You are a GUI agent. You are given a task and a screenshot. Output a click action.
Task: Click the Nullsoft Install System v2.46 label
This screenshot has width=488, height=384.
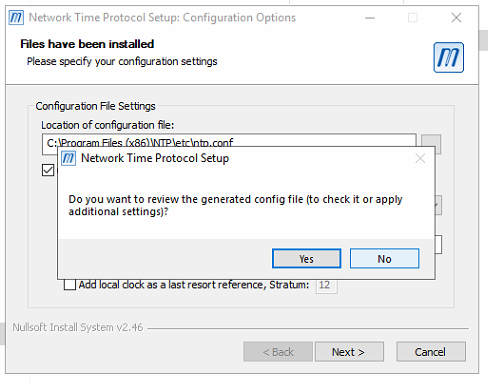(x=78, y=327)
